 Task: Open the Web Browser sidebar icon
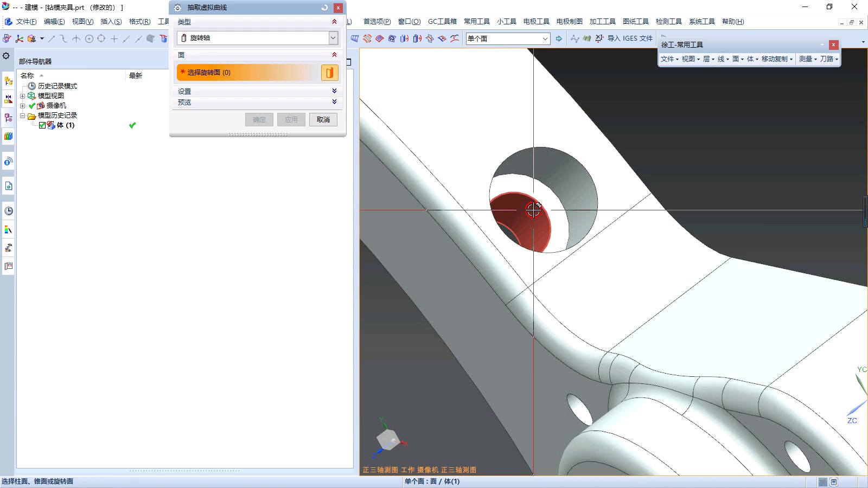click(x=8, y=186)
